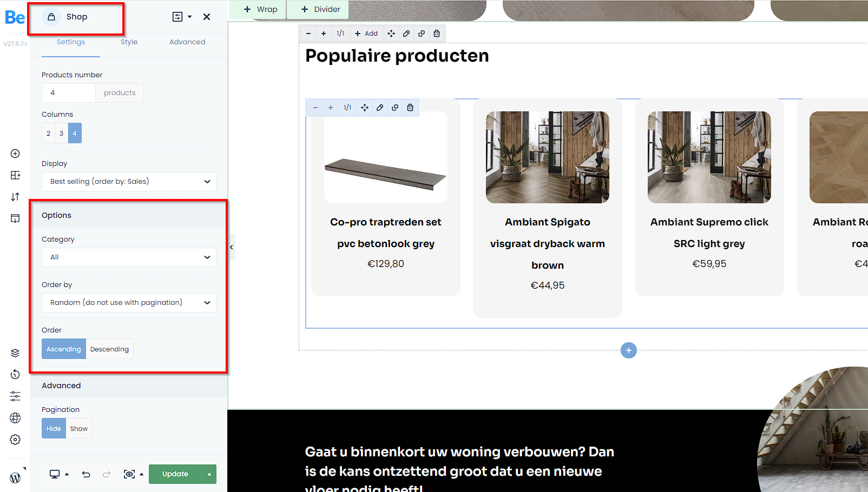Increase the shop item size

pos(331,108)
